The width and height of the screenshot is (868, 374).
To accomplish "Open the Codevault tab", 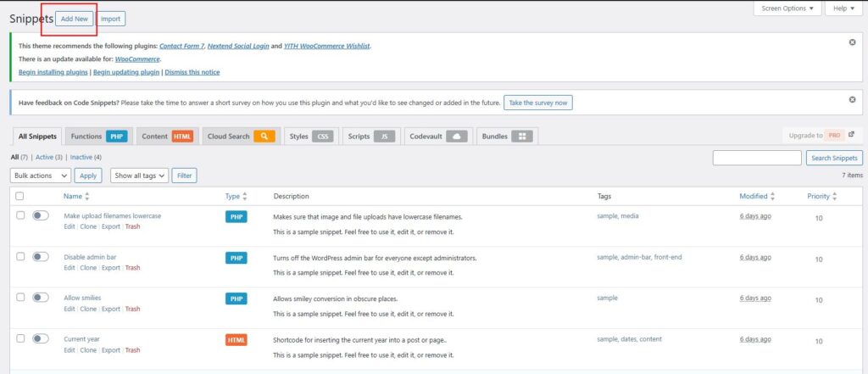I will click(x=439, y=137).
